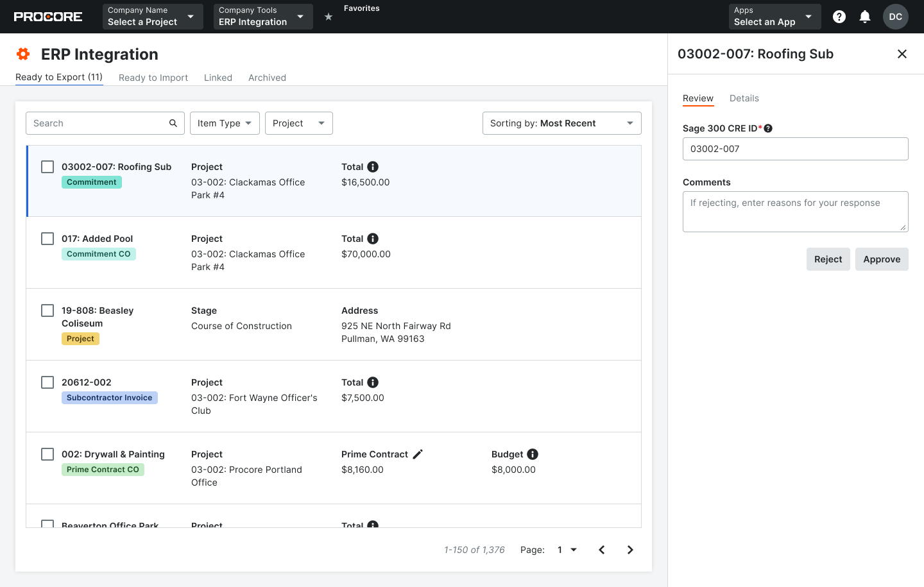
Task: Click the Reject button
Action: pyautogui.click(x=828, y=259)
